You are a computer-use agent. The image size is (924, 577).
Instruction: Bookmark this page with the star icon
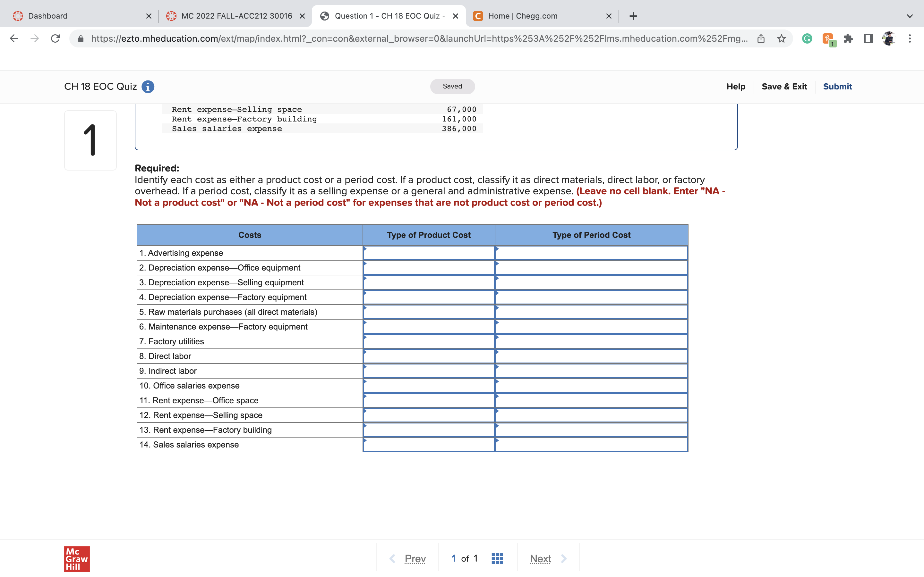click(x=781, y=38)
